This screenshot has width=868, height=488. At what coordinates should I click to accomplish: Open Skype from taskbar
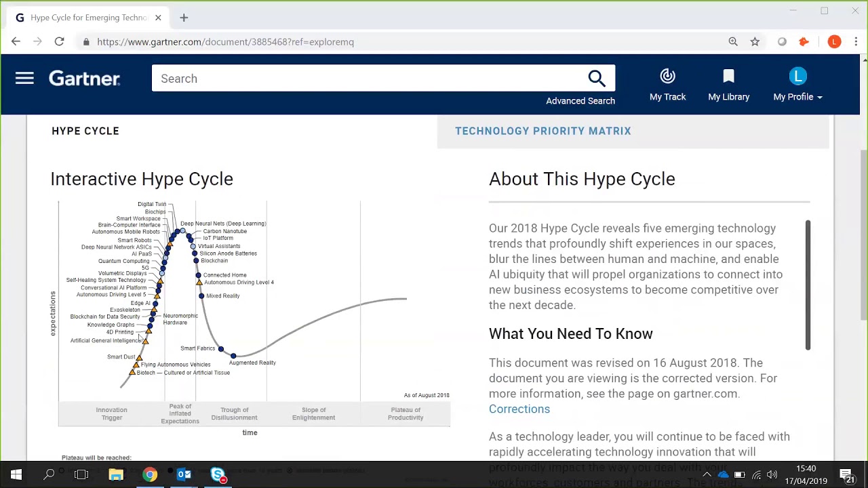point(218,475)
